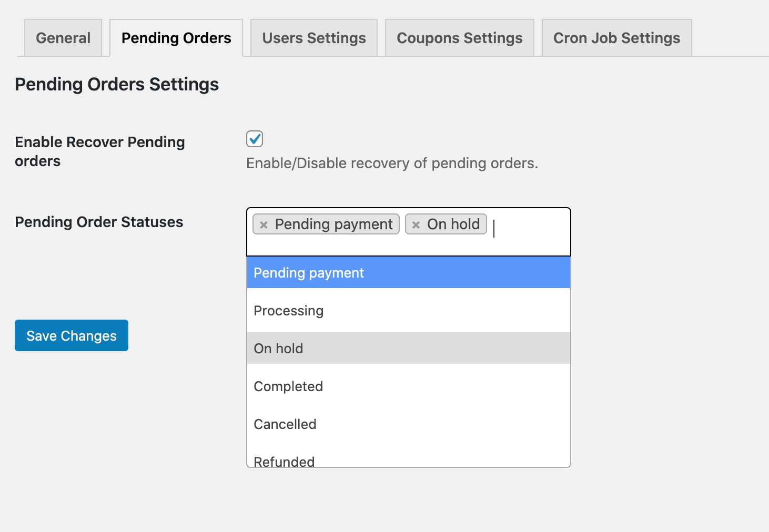Click the Pending Order Statuses label
The width and height of the screenshot is (769, 532).
99,222
